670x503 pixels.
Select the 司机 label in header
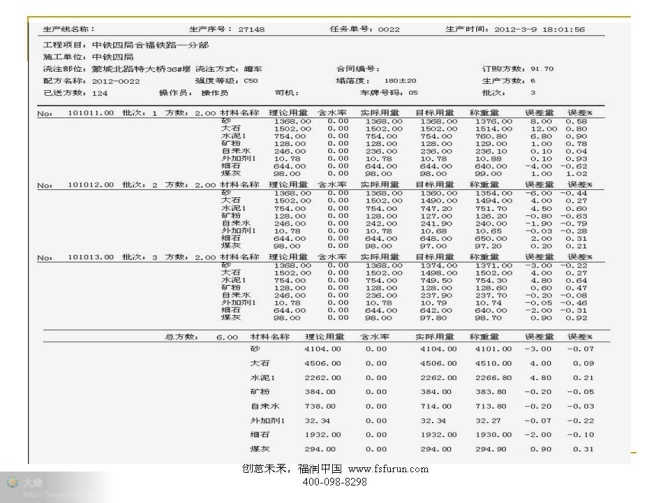click(286, 93)
